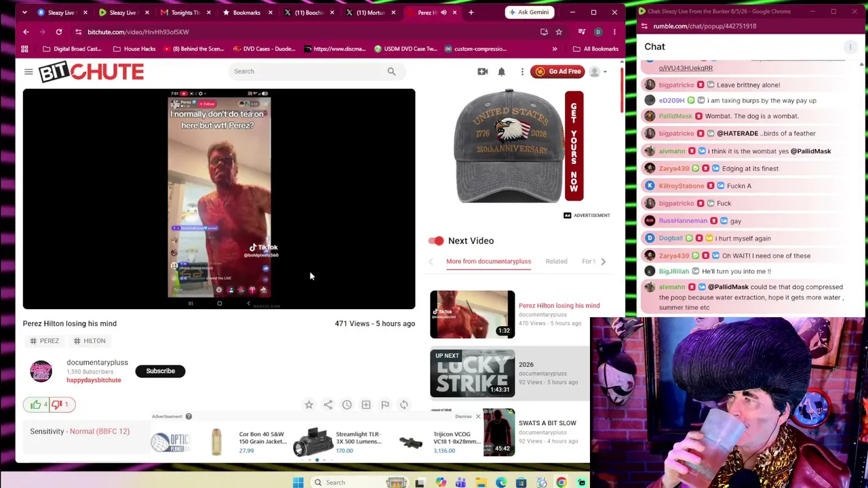
Task: Select the Related videos tab
Action: (556, 262)
